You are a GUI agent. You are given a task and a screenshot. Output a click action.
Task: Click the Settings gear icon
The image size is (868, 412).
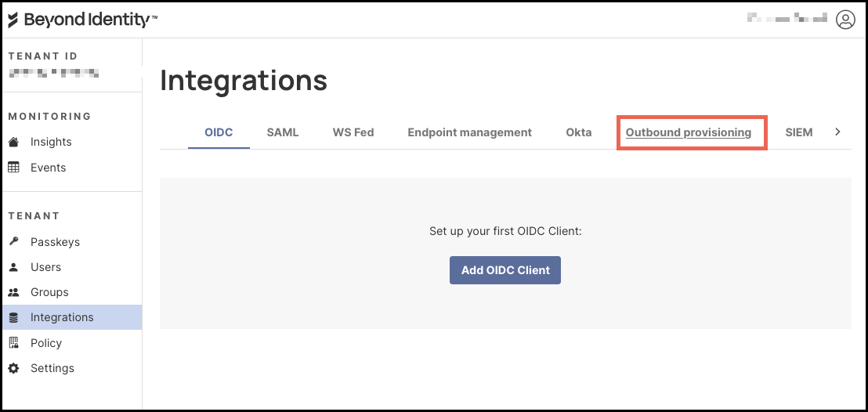coord(13,368)
